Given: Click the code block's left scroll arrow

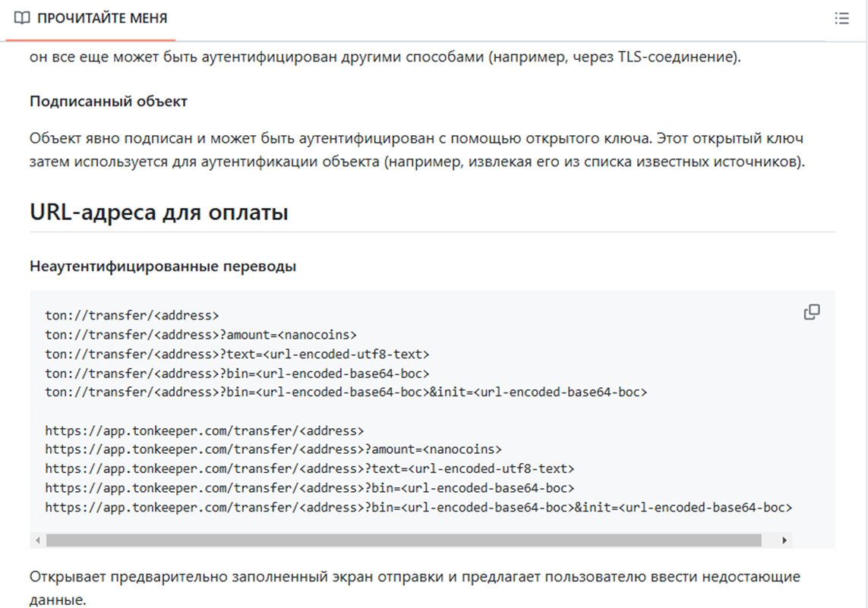Looking at the screenshot, I should (38, 540).
